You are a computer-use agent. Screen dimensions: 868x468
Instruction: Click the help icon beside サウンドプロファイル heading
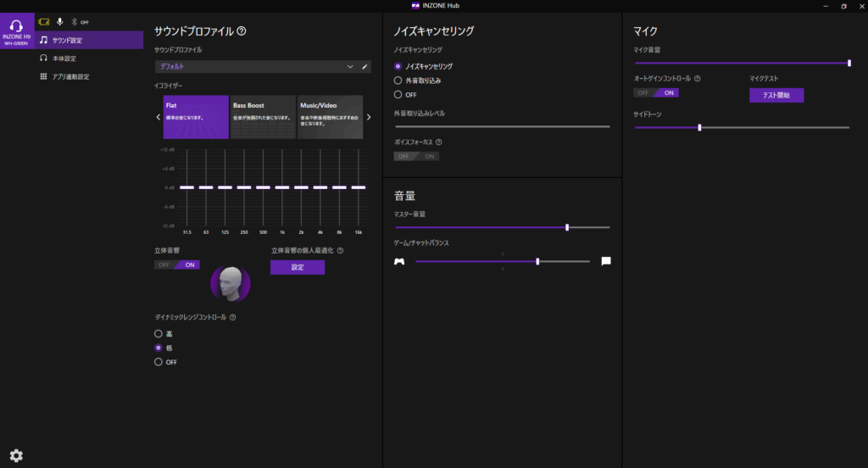click(242, 31)
